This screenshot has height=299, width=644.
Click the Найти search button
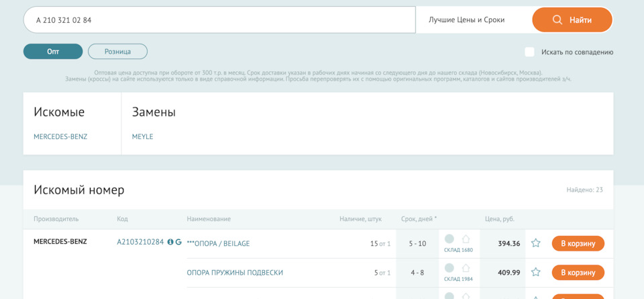point(572,19)
